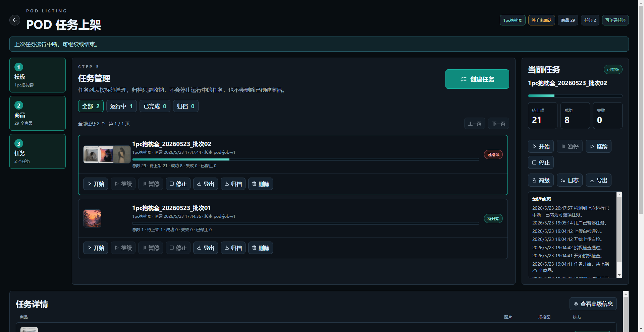Click 停止 on 批次02 task row
The width and height of the screenshot is (644, 332).
click(x=178, y=184)
